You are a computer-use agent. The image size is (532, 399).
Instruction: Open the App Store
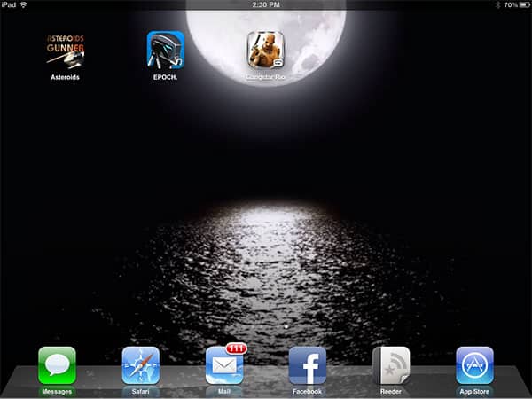tap(474, 364)
